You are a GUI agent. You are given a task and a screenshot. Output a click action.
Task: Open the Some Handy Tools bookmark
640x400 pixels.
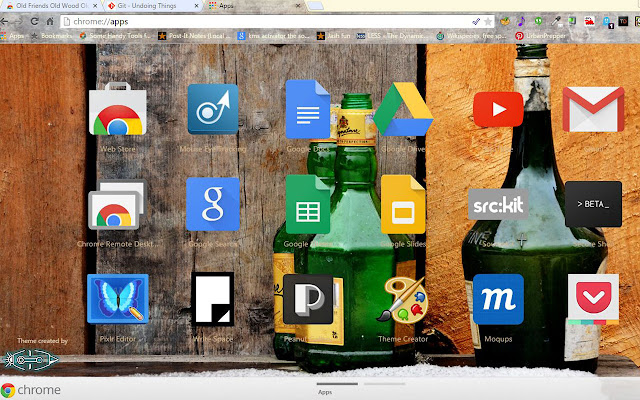click(x=115, y=36)
